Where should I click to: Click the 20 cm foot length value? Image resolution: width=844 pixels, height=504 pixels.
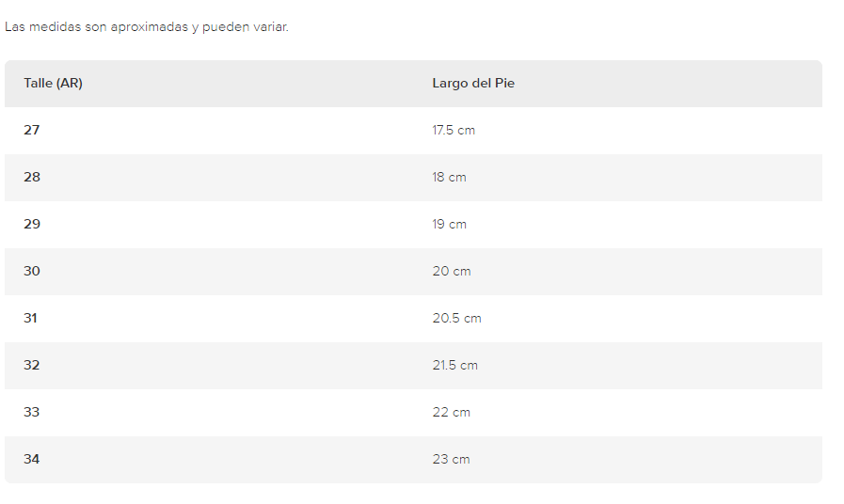coord(452,271)
